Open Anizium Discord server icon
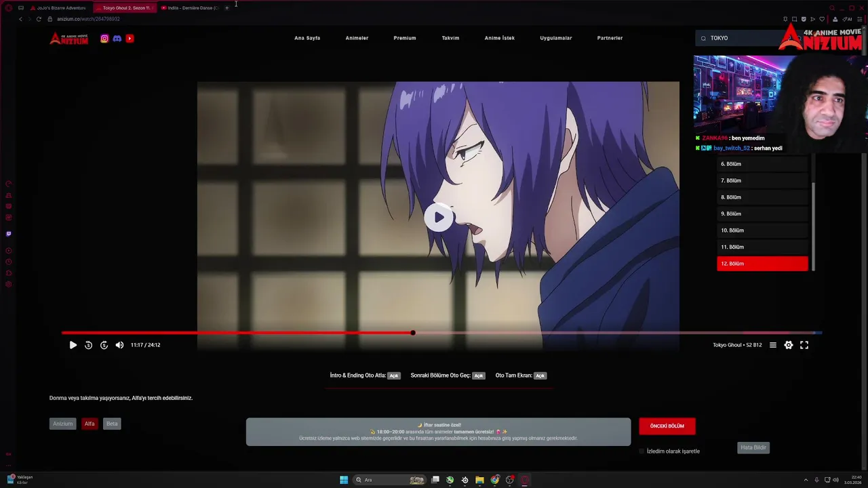 (117, 39)
